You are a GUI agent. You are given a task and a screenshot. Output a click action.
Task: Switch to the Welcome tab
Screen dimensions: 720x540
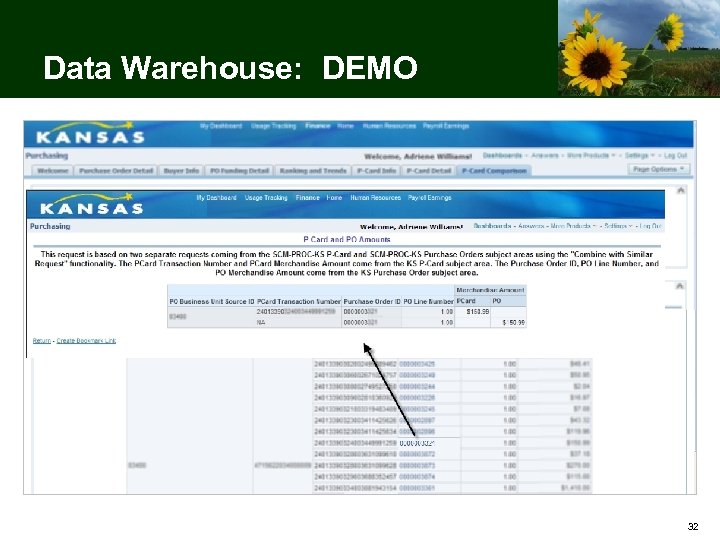tap(53, 171)
